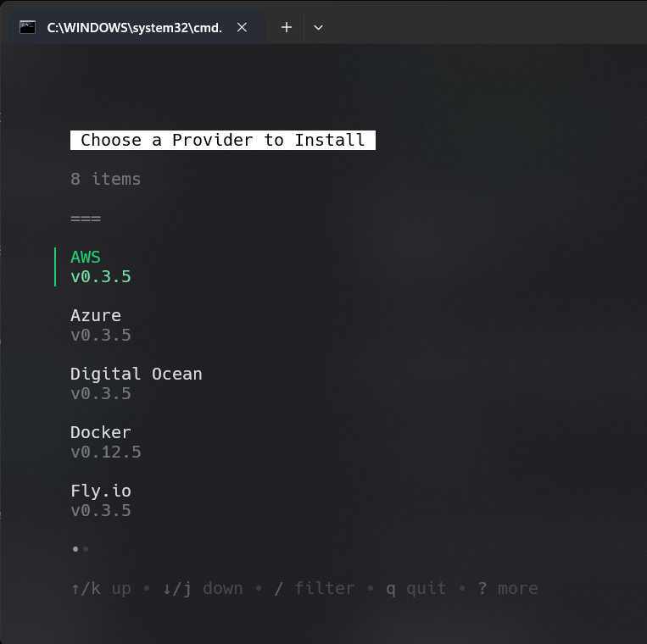The height and width of the screenshot is (644, 647).
Task: Click the 'Choose a Provider to Install' heading
Action: (x=223, y=140)
